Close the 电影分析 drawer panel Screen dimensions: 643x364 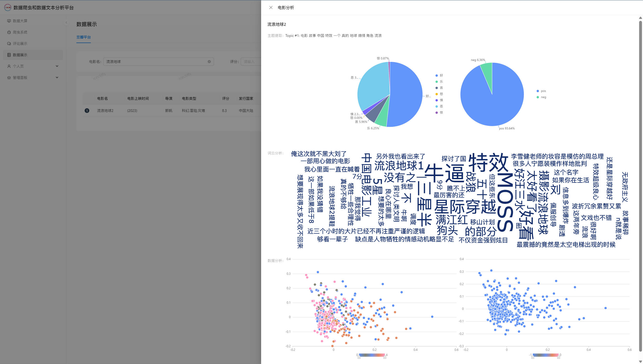click(271, 7)
